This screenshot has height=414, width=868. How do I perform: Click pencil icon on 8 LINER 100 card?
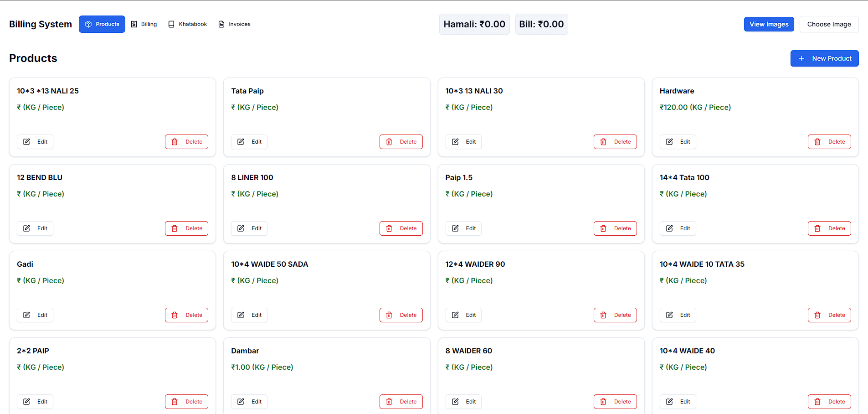[241, 228]
